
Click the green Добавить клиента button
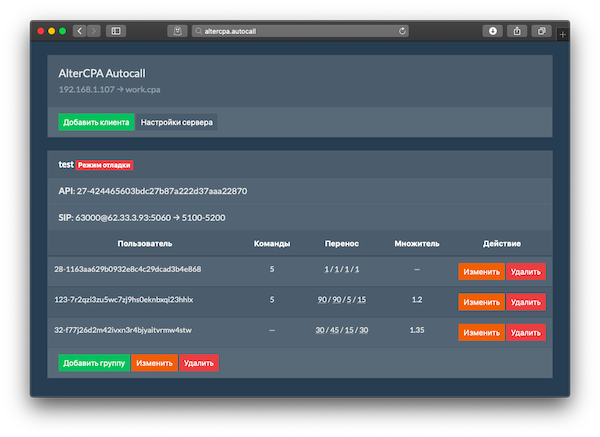(95, 122)
